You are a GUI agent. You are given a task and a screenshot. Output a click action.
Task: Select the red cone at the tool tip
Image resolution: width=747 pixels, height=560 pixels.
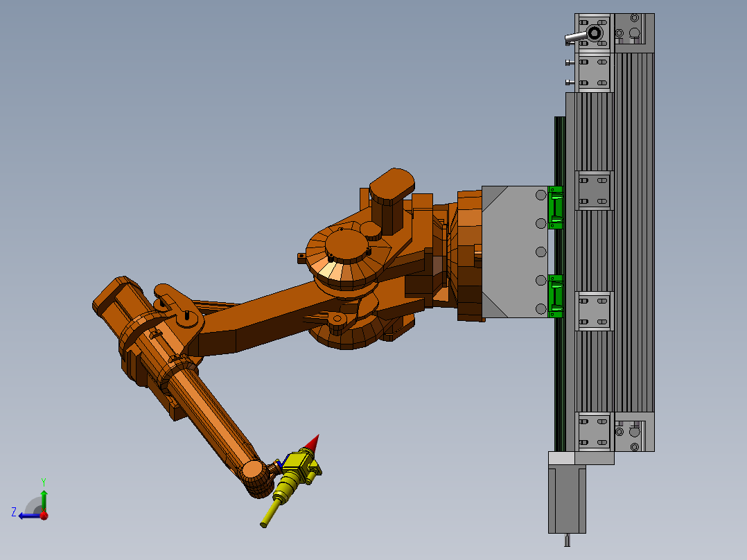pyautogui.click(x=312, y=443)
